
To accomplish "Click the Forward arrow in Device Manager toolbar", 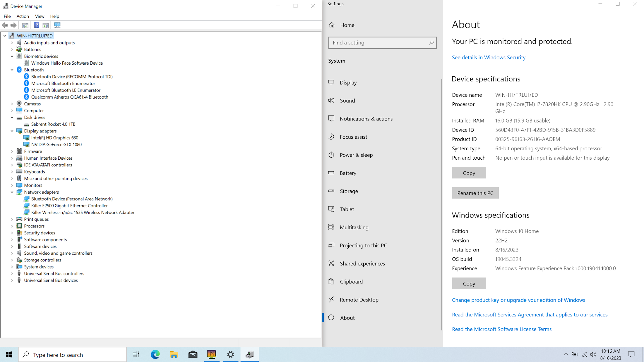I will (x=13, y=25).
